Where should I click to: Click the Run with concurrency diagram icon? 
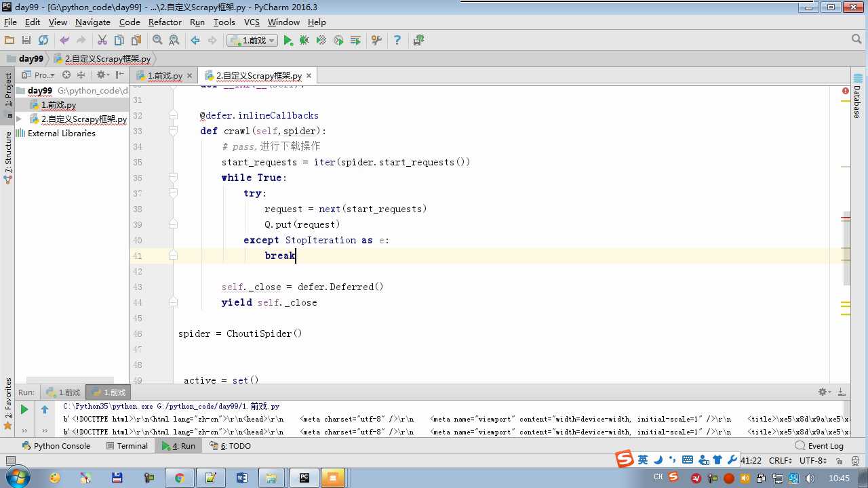[355, 40]
